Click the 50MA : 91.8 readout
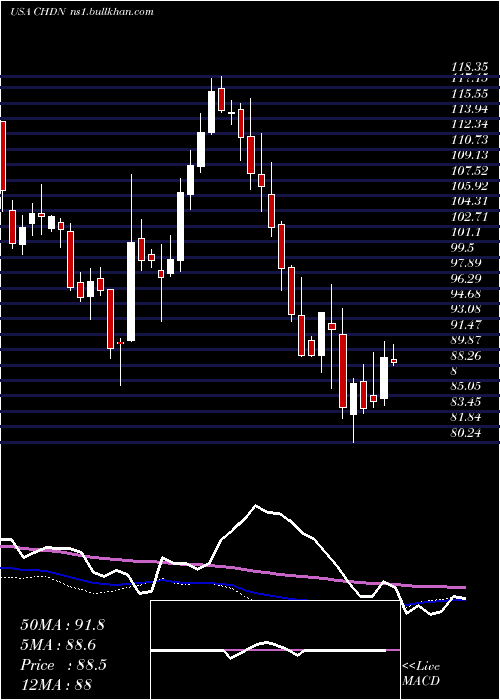This screenshot has width=500, height=700. (62, 625)
